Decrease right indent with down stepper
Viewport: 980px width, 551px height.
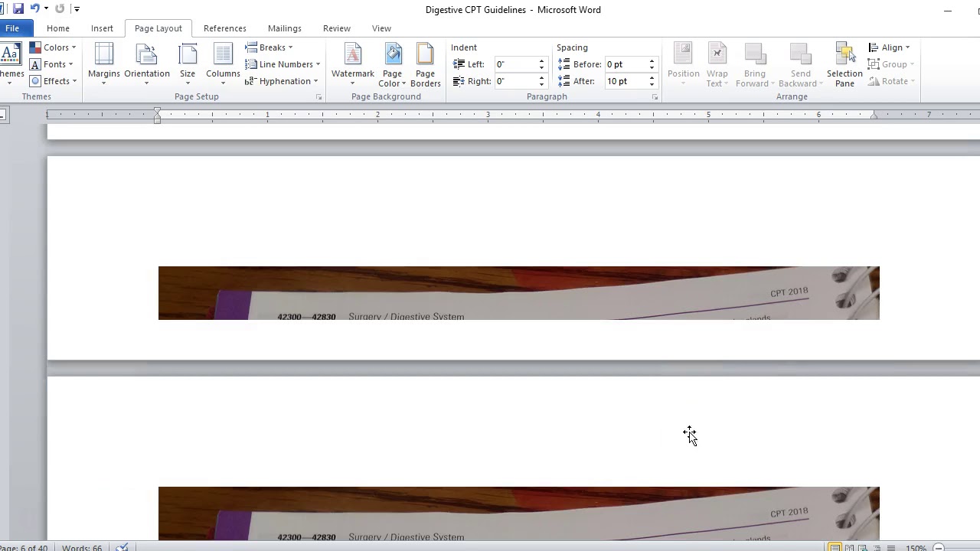coord(541,85)
